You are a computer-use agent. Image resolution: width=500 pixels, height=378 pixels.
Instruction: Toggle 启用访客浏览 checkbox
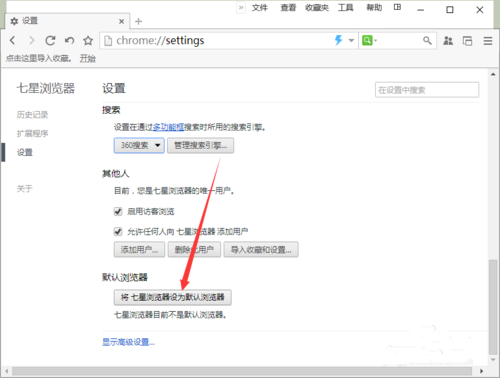tap(118, 211)
